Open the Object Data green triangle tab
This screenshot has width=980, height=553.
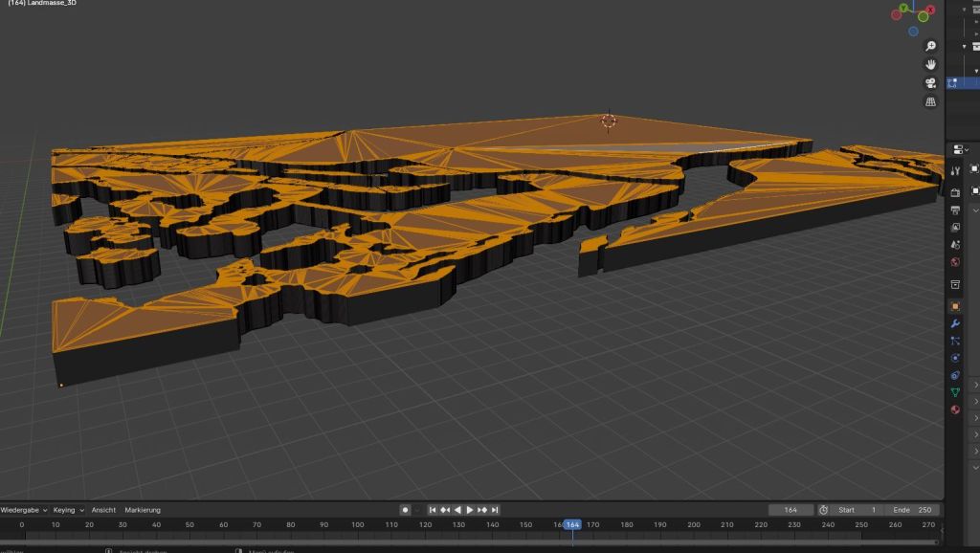[955, 392]
